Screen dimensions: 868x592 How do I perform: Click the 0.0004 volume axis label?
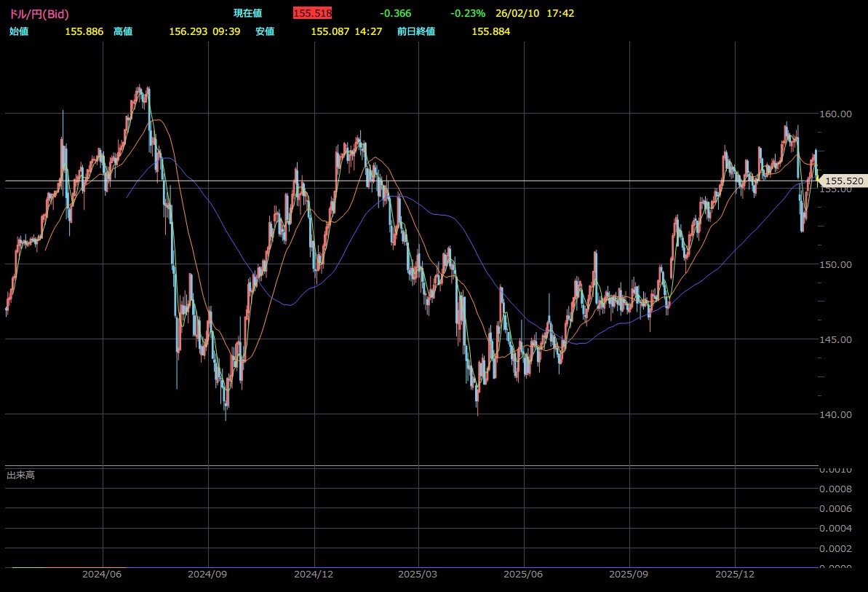835,529
